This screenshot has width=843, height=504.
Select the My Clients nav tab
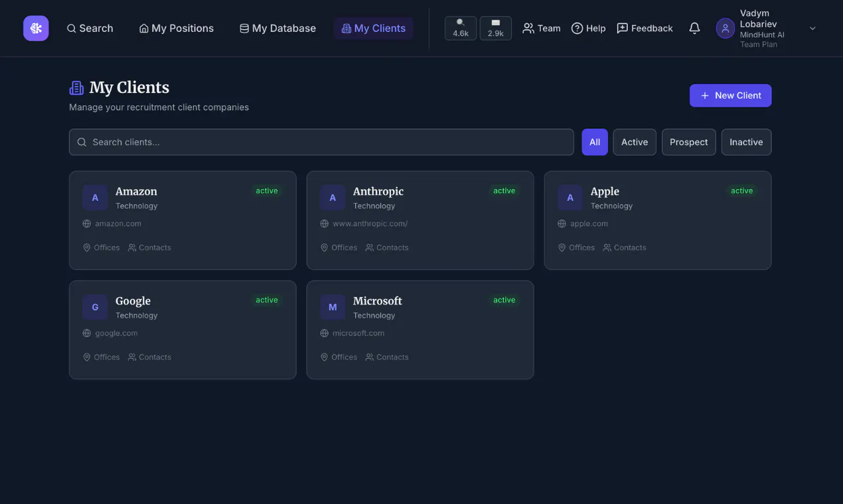374,29
